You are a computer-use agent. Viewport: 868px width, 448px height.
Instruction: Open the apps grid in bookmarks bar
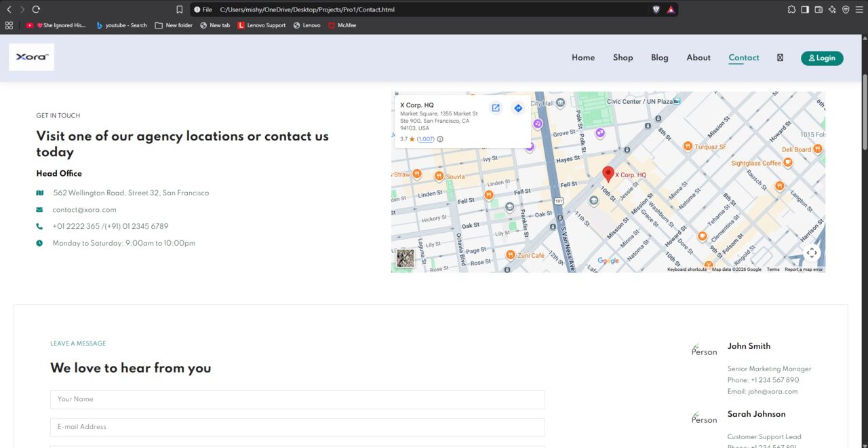(9, 25)
